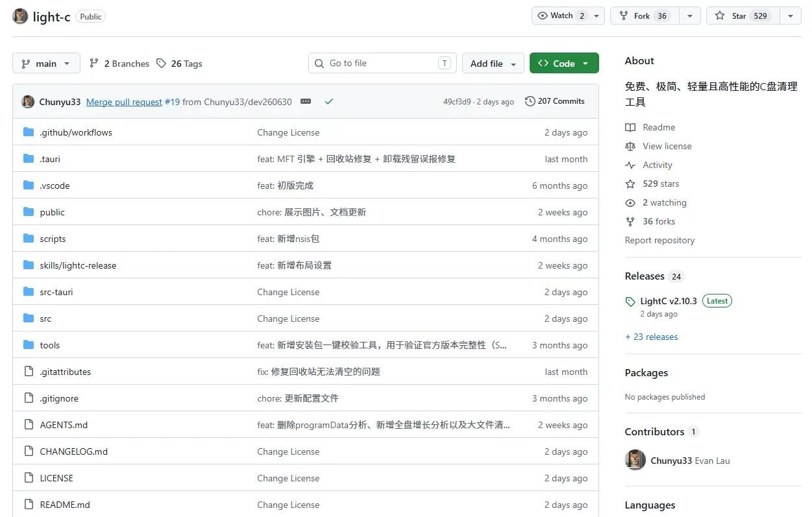
Task: Click the tag icon beside LightC v2.10.3
Action: [630, 302]
